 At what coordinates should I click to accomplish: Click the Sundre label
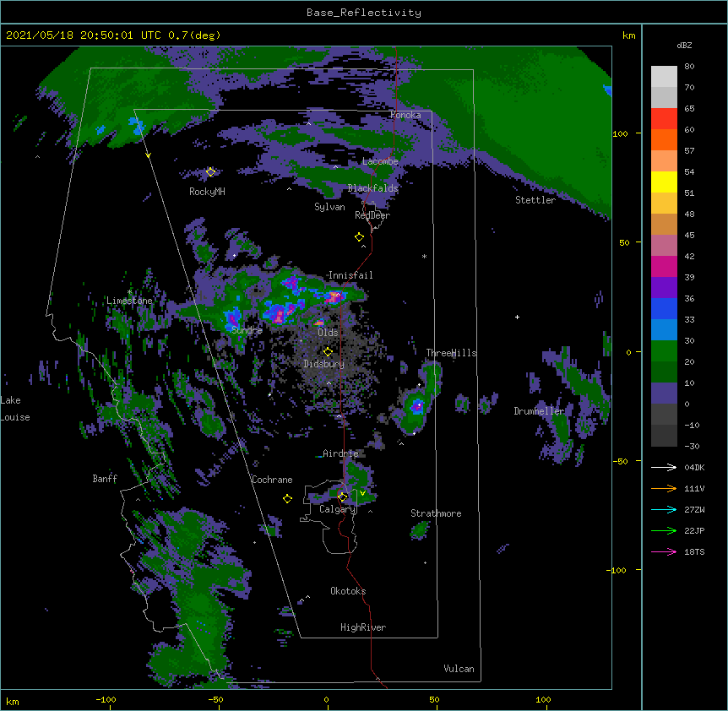click(x=247, y=330)
